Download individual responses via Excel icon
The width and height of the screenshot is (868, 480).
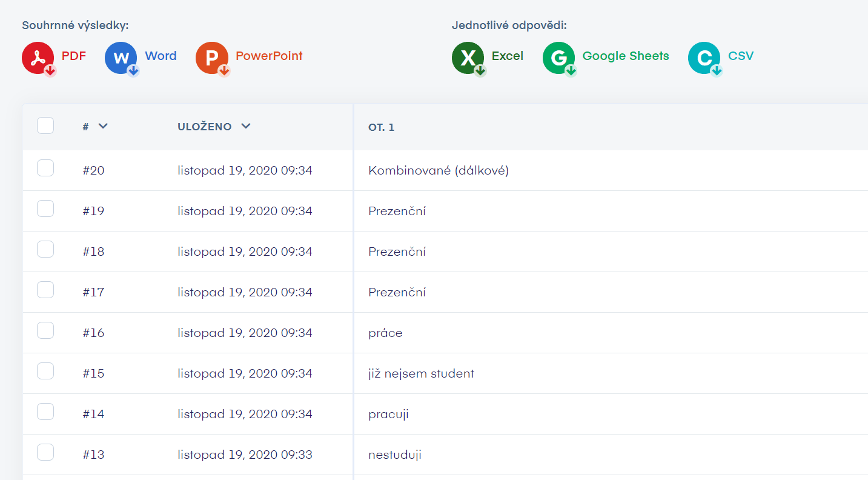[x=468, y=58]
